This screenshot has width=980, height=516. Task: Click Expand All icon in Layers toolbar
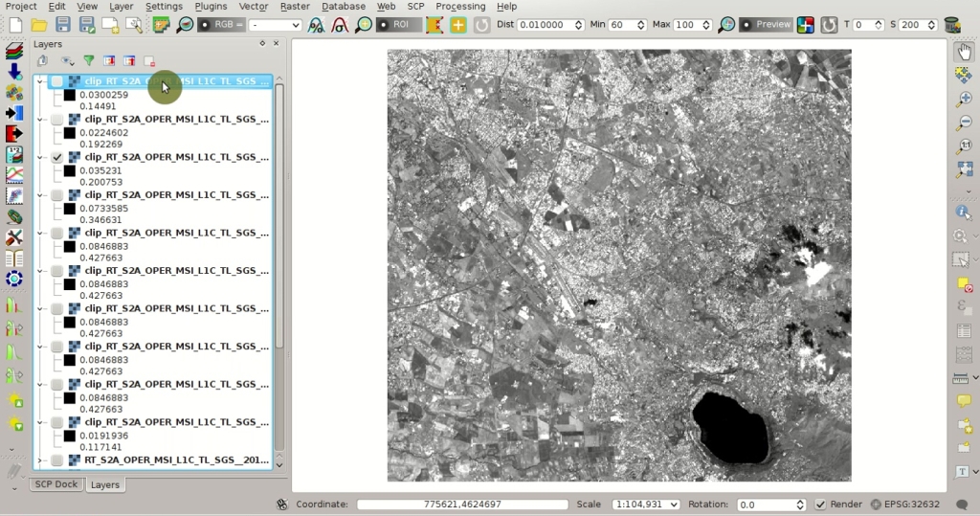pyautogui.click(x=109, y=60)
